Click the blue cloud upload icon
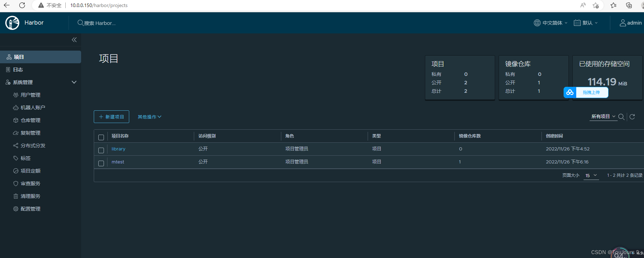This screenshot has height=258, width=644. (570, 92)
